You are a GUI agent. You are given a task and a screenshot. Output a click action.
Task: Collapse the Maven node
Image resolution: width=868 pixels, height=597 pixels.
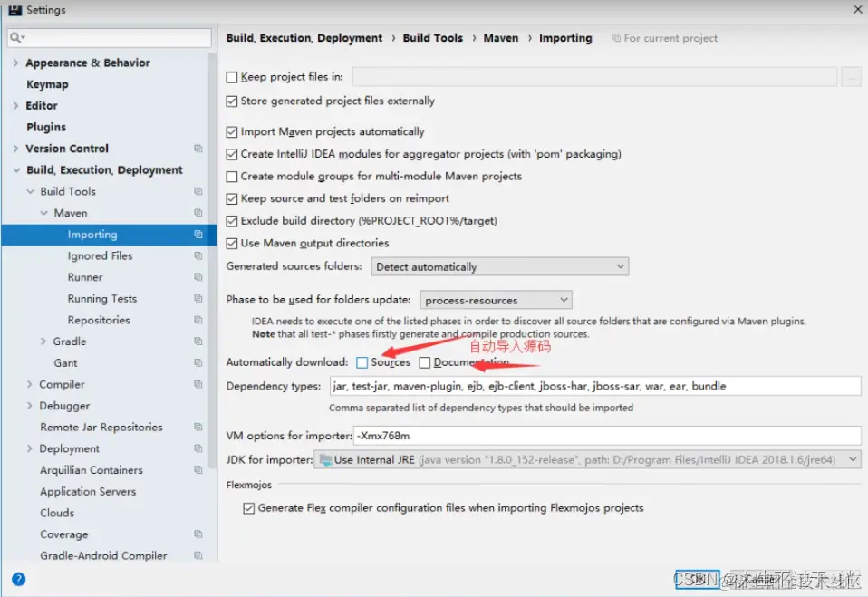(43, 213)
